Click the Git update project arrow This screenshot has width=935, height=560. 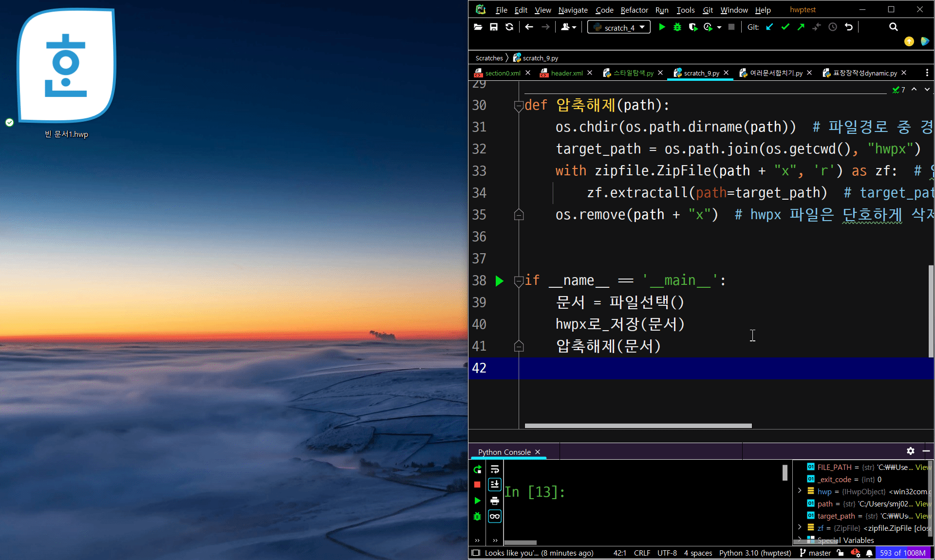tap(769, 27)
